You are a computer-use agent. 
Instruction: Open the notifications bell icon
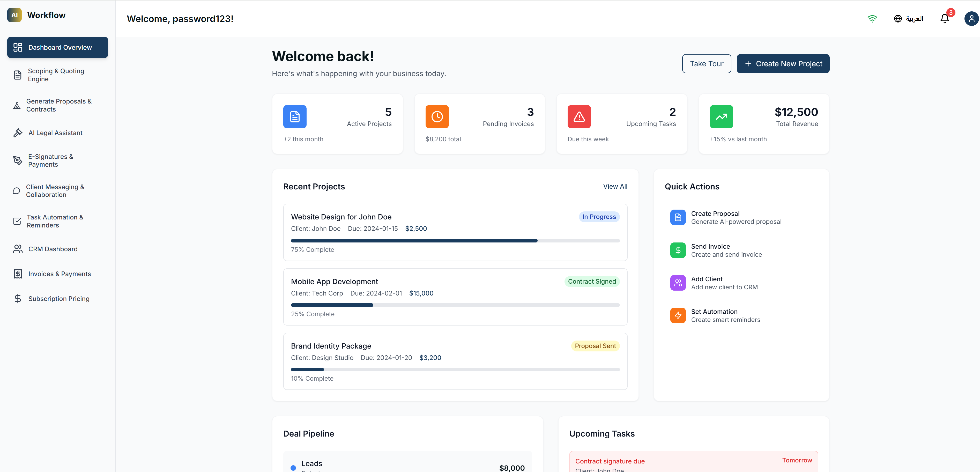coord(944,19)
